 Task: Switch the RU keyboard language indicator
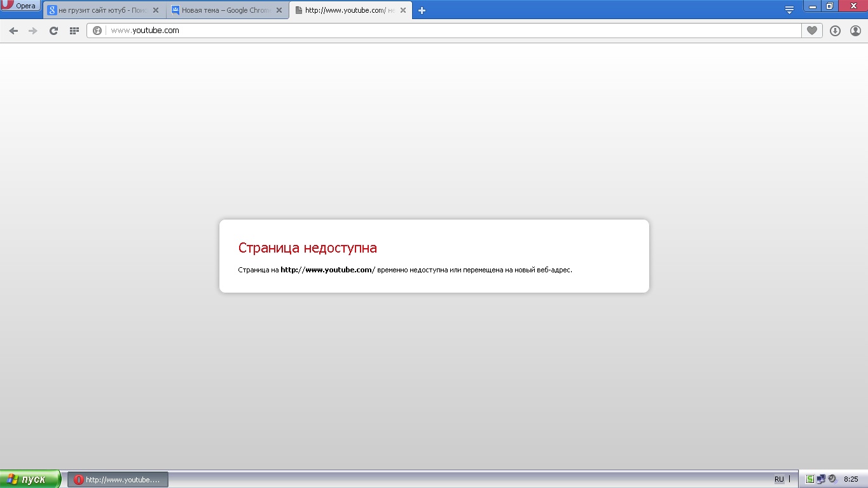779,480
